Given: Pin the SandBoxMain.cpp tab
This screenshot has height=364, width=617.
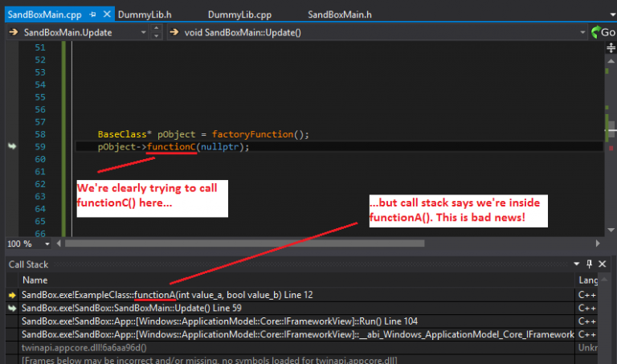Looking at the screenshot, I should [93, 14].
